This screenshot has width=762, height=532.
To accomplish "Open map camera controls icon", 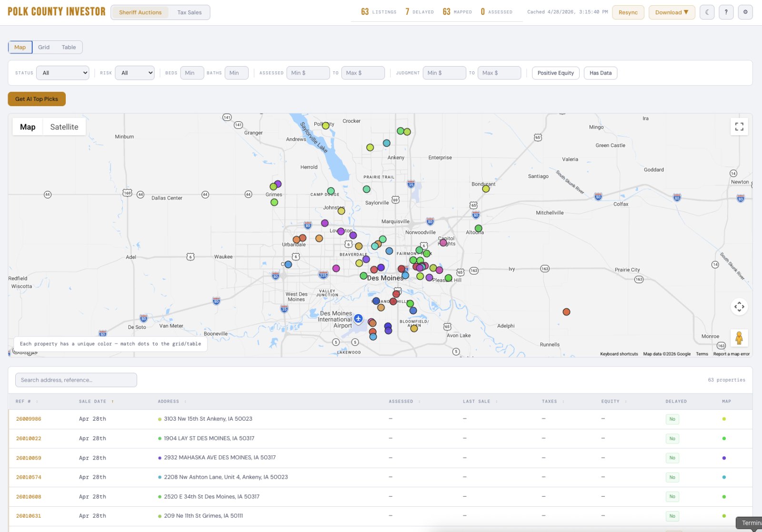I will [x=739, y=306].
